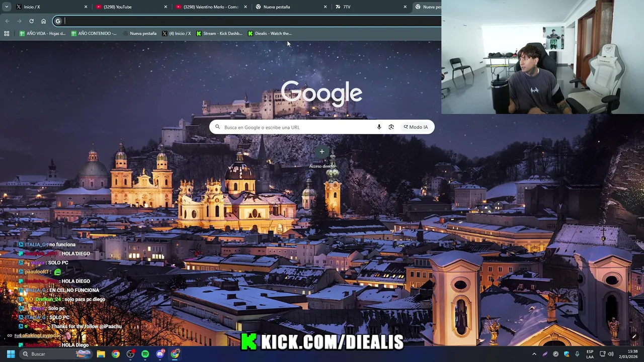Open Google Lens image search icon
Screen dimensions: 644x362
click(x=391, y=127)
